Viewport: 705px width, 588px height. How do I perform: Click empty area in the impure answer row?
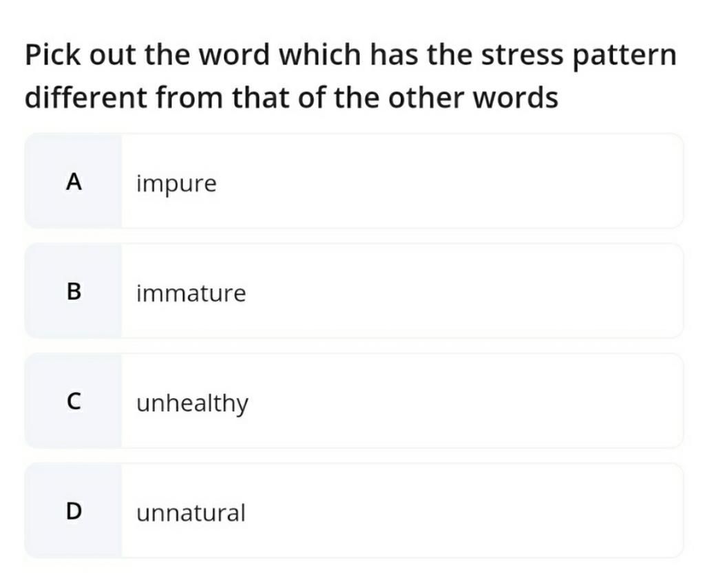coord(450,181)
